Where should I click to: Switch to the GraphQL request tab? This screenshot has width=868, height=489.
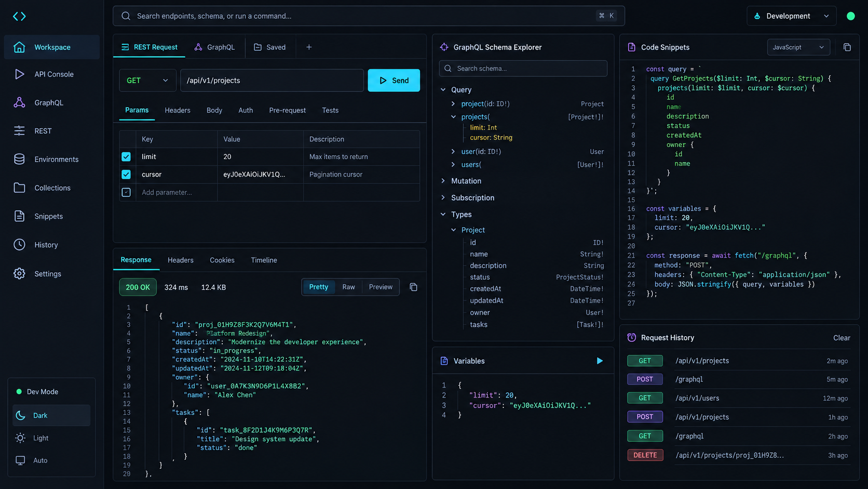215,47
